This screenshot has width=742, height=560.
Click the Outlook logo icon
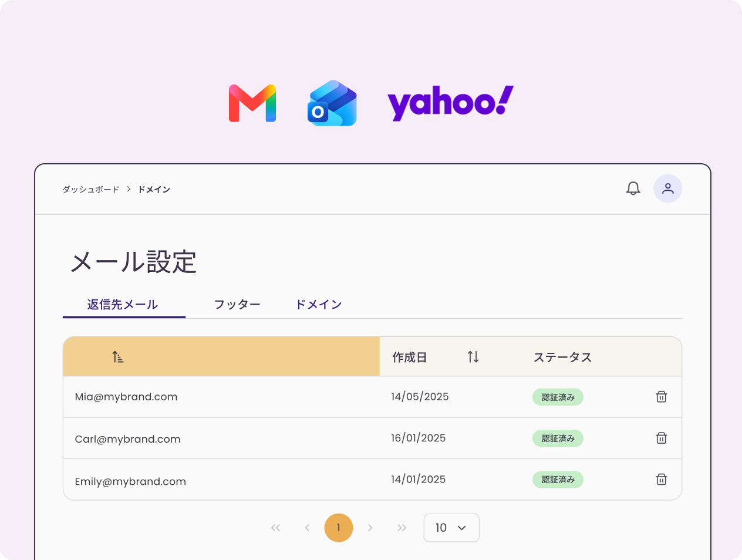[x=332, y=103]
